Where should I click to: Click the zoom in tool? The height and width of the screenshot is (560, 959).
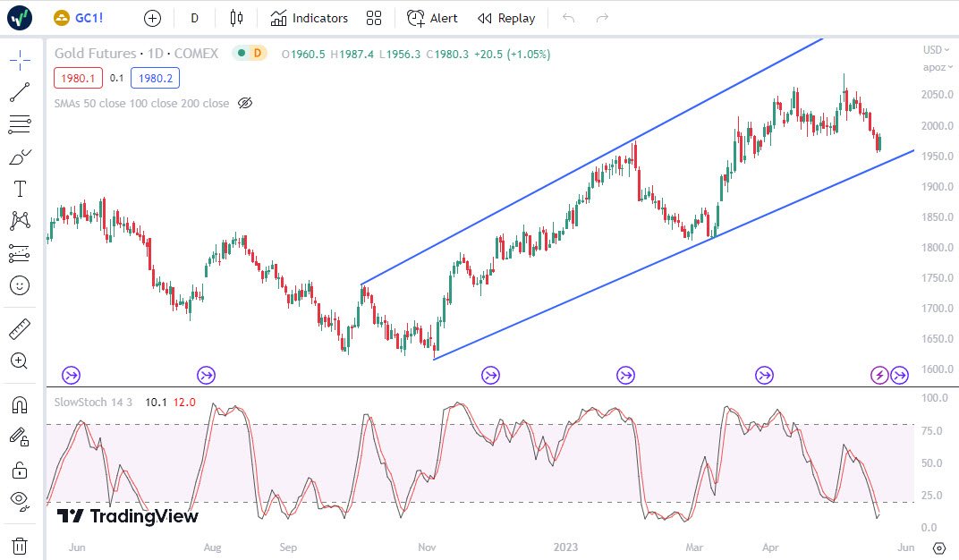(x=20, y=361)
